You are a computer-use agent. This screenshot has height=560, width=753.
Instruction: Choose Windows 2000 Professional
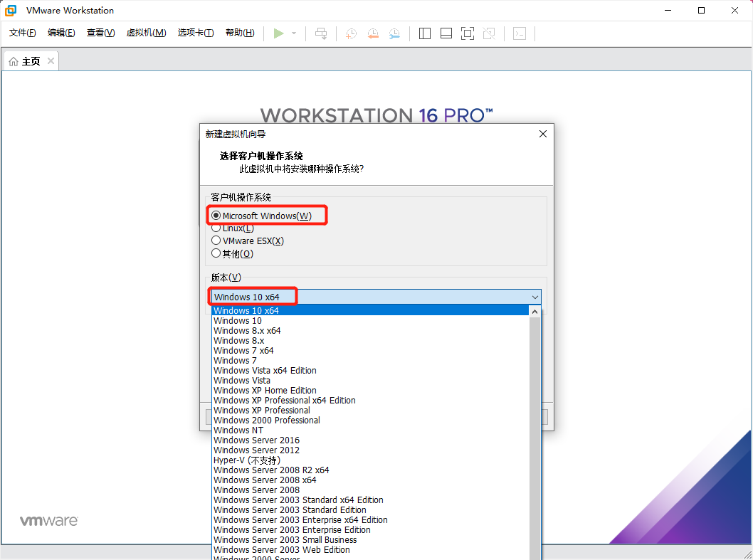370,421
